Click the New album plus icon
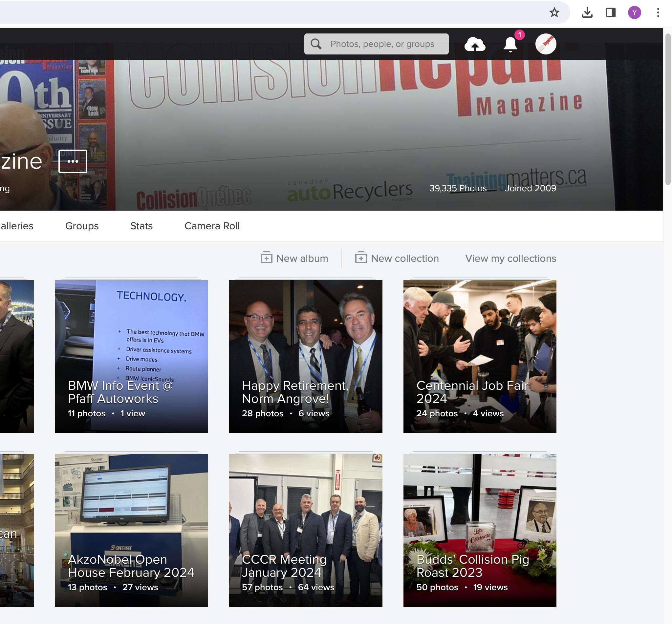The height and width of the screenshot is (624, 672). click(x=266, y=258)
